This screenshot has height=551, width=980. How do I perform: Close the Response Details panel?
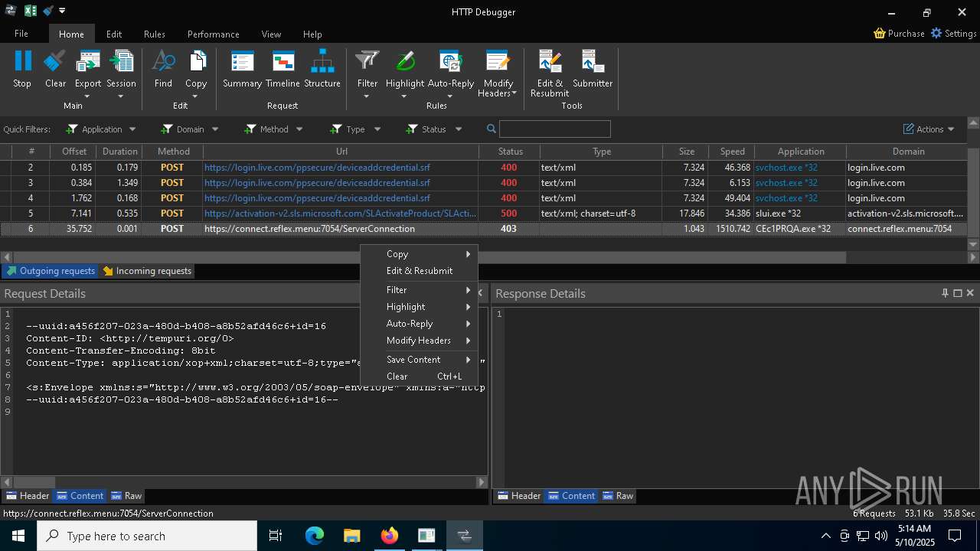pyautogui.click(x=970, y=293)
